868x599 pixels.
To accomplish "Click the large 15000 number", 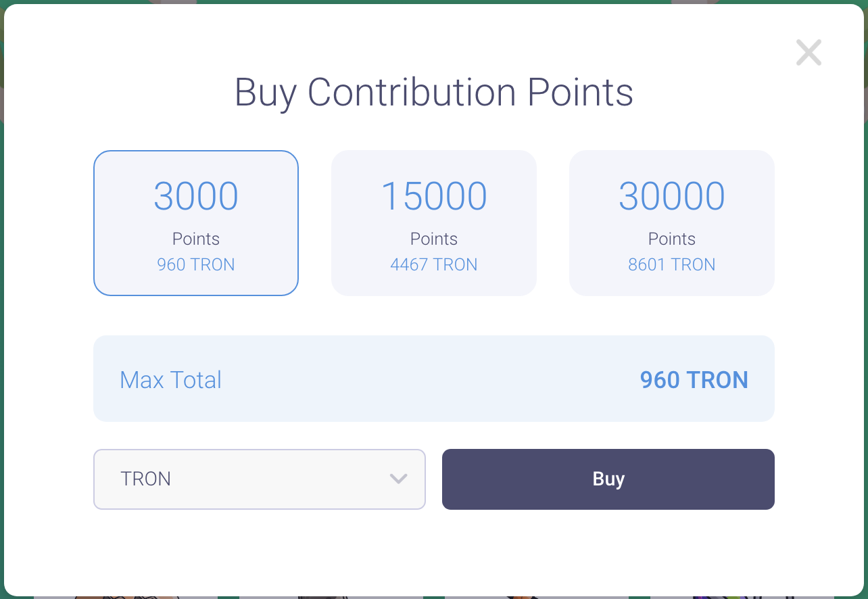I will tap(434, 196).
